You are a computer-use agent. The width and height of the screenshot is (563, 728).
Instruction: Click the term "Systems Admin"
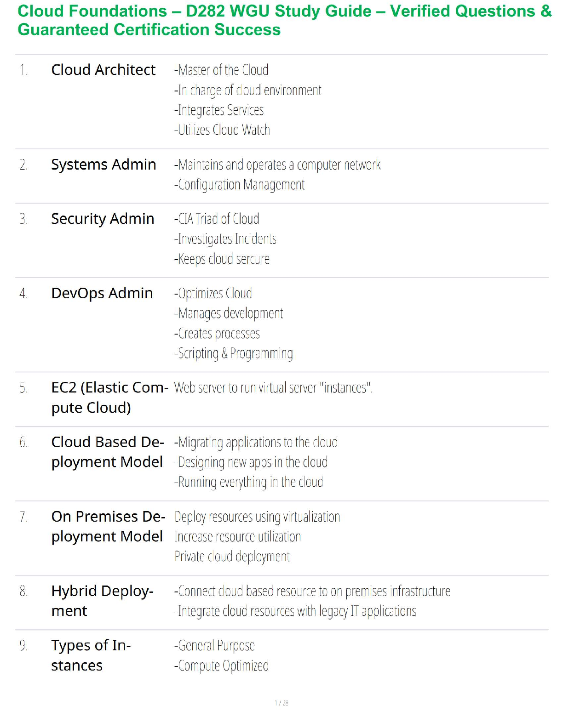pos(103,165)
